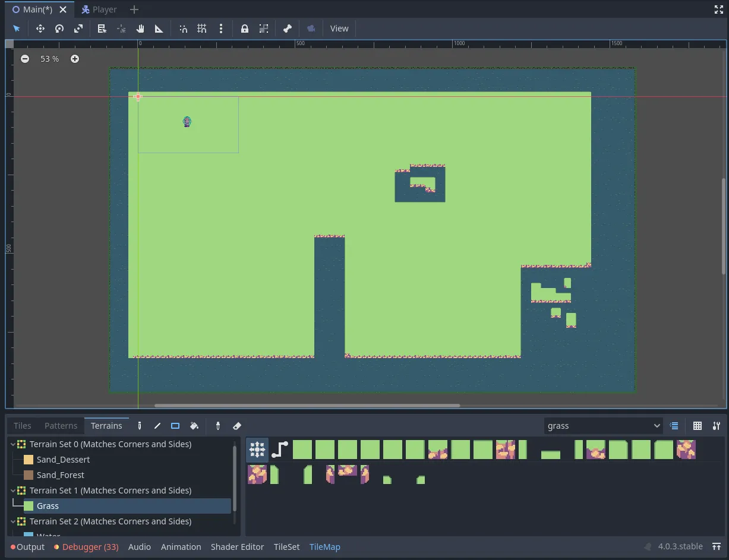Select the Ruler Mode tool

tap(159, 29)
